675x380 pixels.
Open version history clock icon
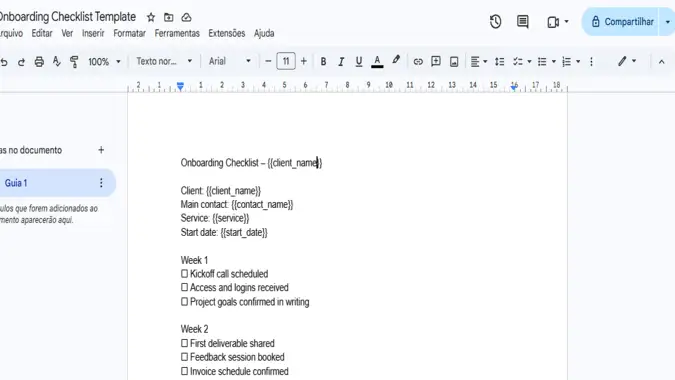(495, 22)
